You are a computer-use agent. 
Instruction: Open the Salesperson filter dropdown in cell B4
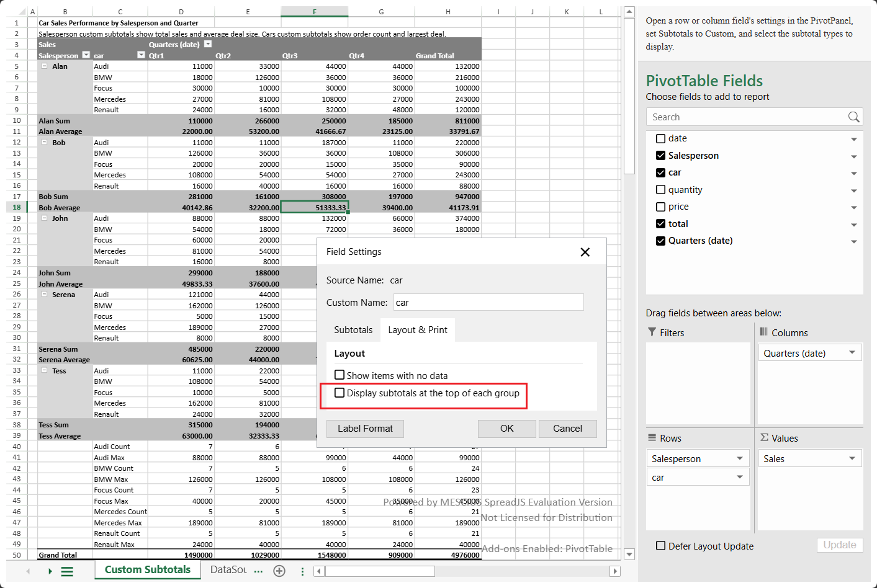tap(86, 55)
